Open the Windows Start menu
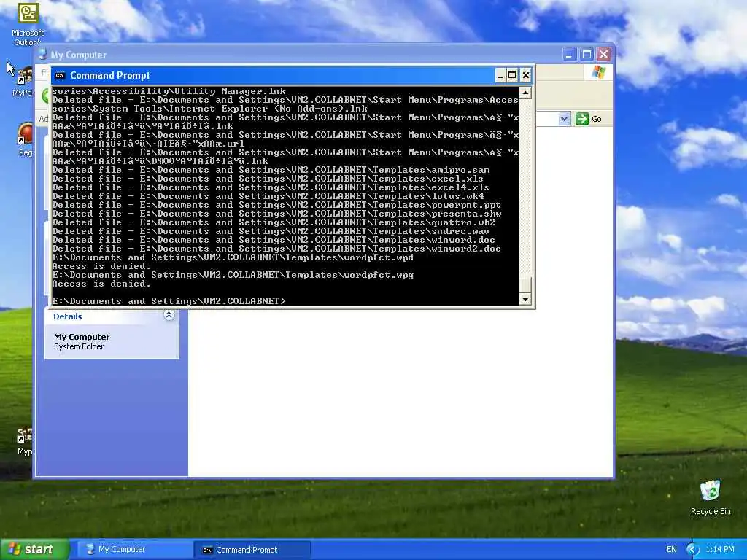 (x=35, y=550)
